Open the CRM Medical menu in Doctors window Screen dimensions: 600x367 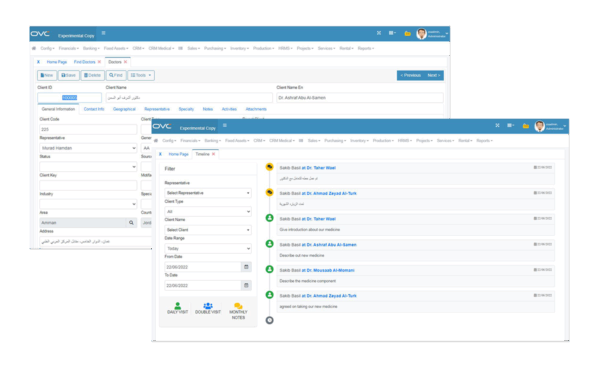(161, 48)
